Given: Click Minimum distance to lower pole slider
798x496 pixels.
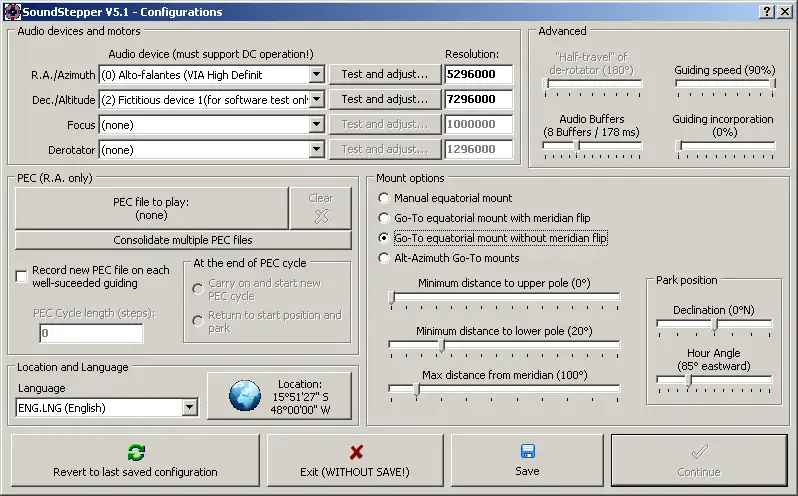Looking at the screenshot, I should pos(504,347).
